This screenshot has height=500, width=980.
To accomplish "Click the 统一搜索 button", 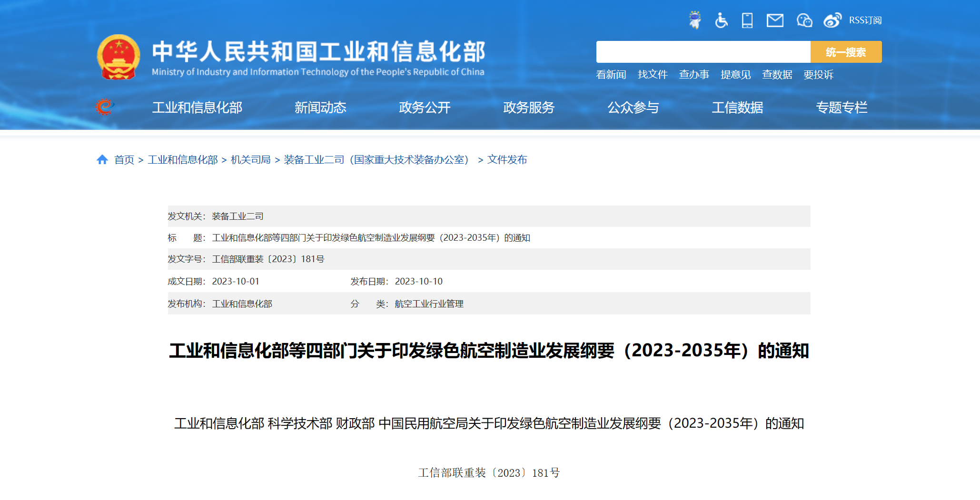I will [x=846, y=52].
